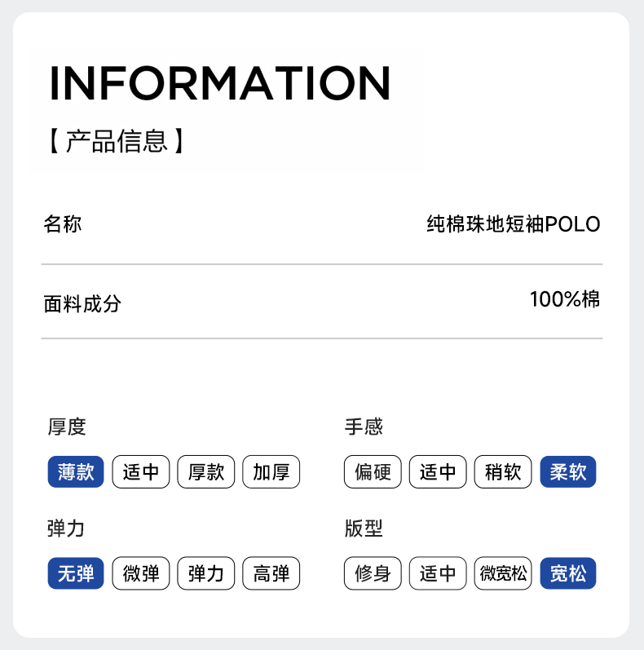Choose 适中 under 版型
The image size is (644, 650).
(438, 574)
